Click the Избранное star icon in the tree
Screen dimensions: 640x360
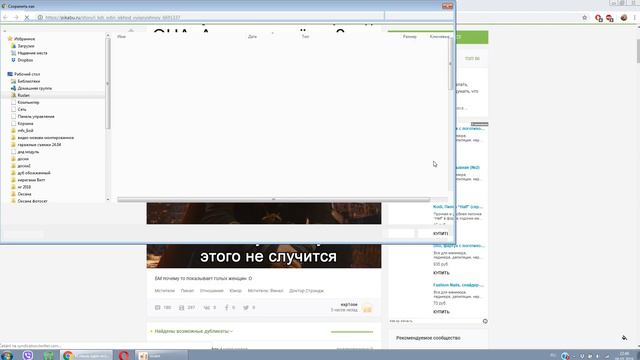pos(10,39)
